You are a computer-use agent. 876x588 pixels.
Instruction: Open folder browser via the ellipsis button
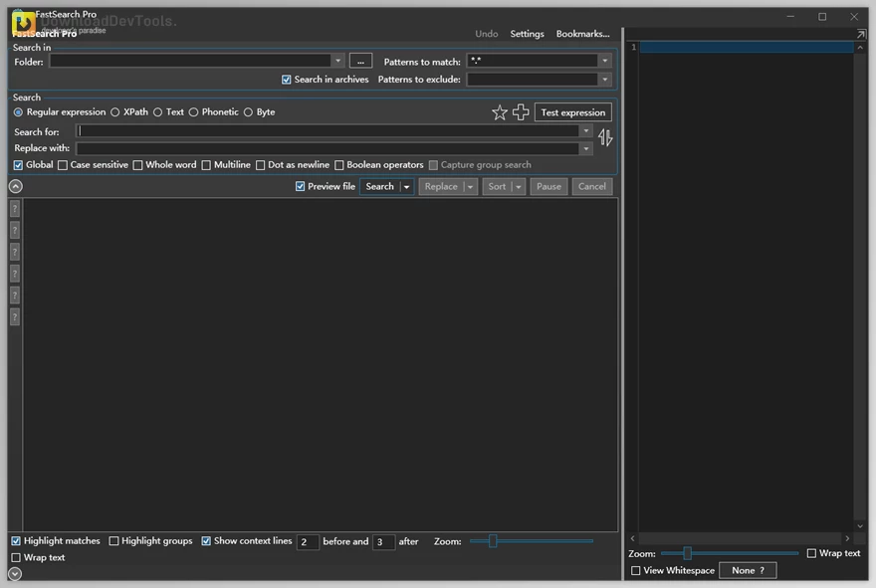click(x=360, y=60)
